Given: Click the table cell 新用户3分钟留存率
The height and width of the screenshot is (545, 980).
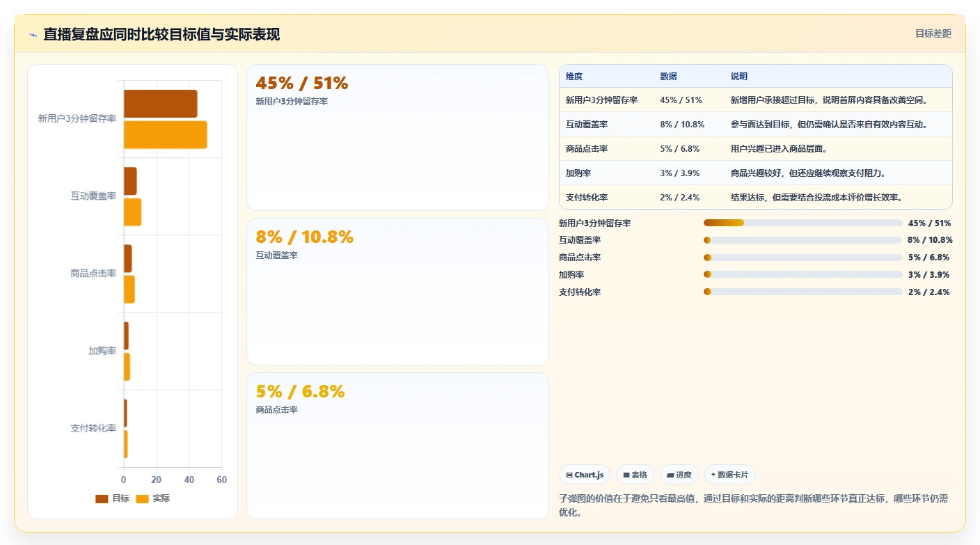Looking at the screenshot, I should 602,100.
